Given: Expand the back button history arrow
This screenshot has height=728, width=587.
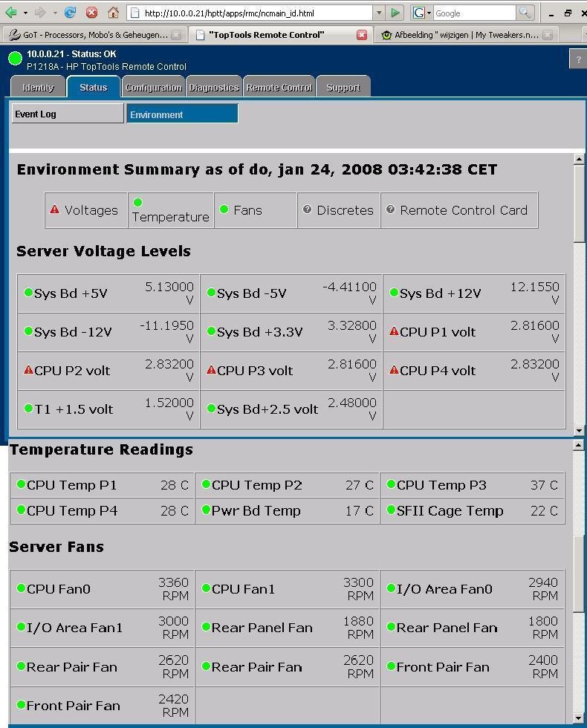Looking at the screenshot, I should (x=25, y=13).
